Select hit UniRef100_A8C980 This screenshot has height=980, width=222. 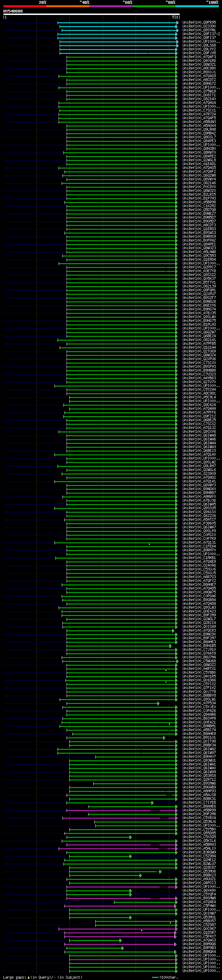coord(199,68)
